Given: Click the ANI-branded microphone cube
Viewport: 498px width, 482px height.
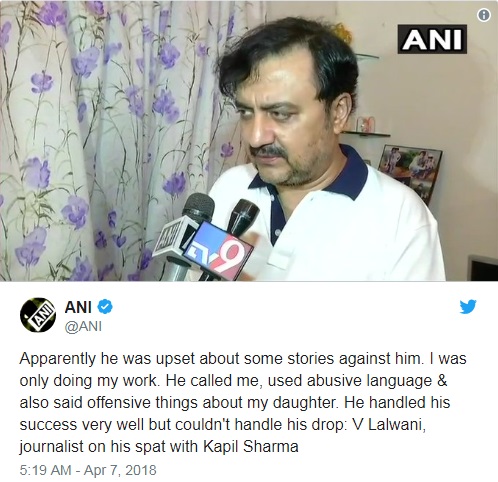Looking at the screenshot, I should 171,237.
